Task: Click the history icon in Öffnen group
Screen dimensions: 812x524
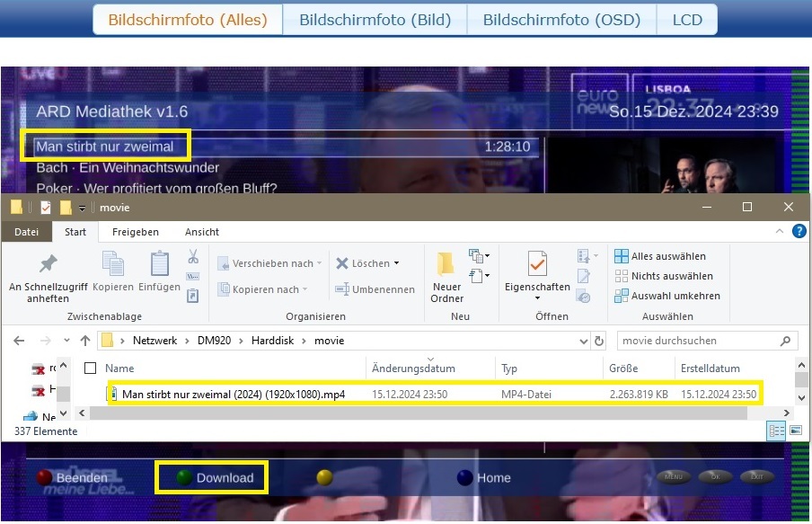Action: (584, 297)
